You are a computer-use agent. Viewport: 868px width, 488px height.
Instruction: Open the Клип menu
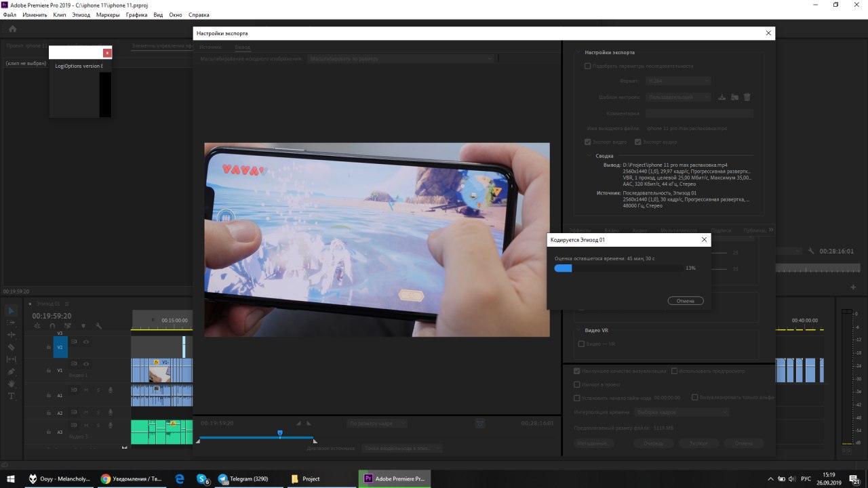coord(60,14)
